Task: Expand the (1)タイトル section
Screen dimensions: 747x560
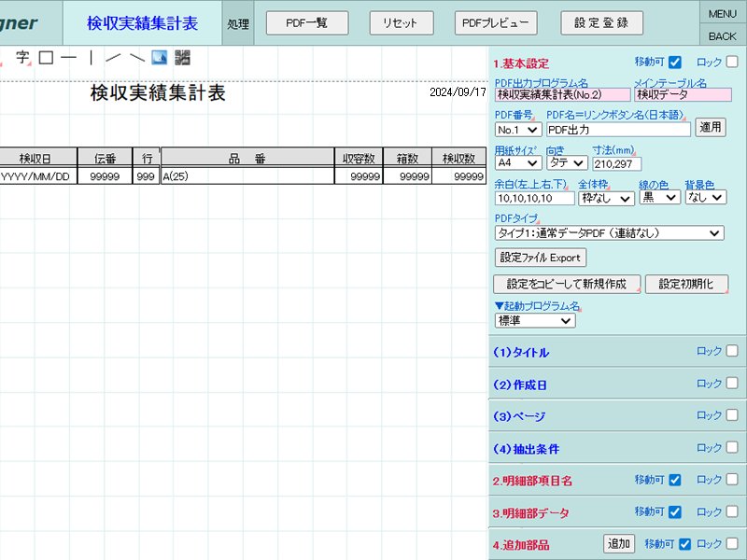Action: click(x=521, y=353)
